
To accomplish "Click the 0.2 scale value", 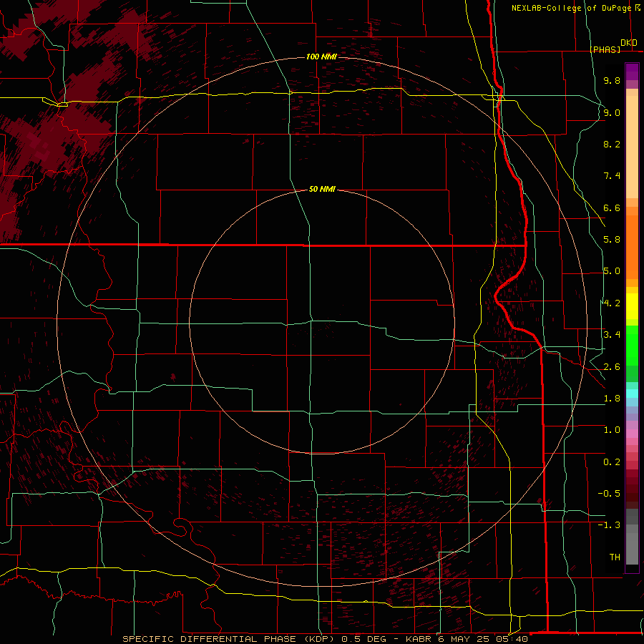I will 612,462.
